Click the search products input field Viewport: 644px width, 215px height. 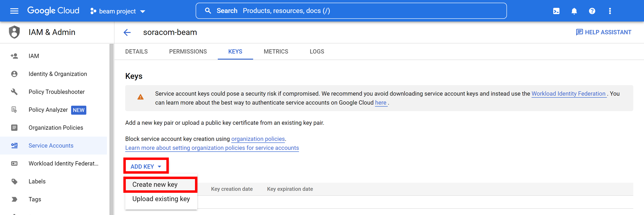pos(351,11)
